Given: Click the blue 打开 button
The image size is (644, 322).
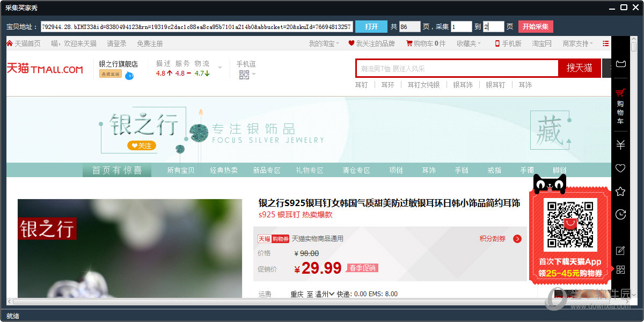Looking at the screenshot, I should tap(371, 26).
